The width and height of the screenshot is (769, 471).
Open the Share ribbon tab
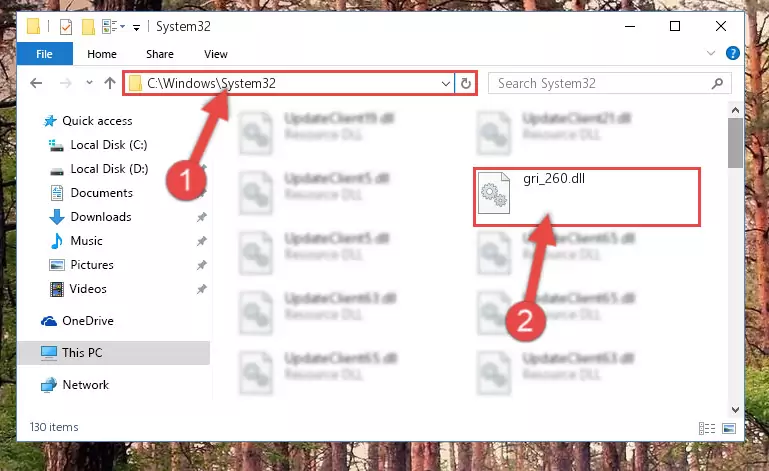(x=160, y=54)
